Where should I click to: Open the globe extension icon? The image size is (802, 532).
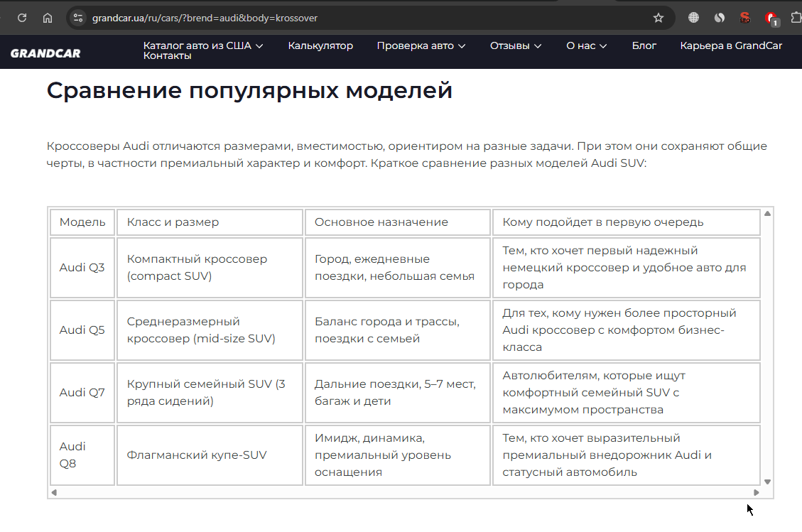693,18
